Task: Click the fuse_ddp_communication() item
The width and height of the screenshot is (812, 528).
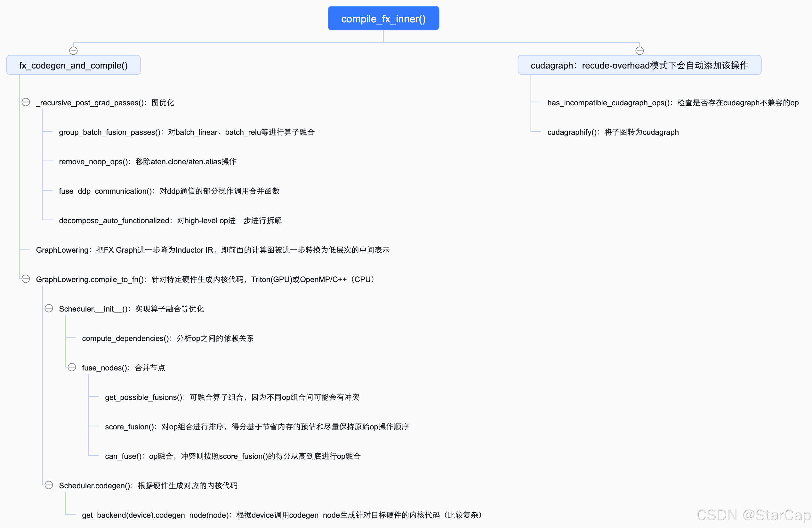Action: click(x=169, y=191)
